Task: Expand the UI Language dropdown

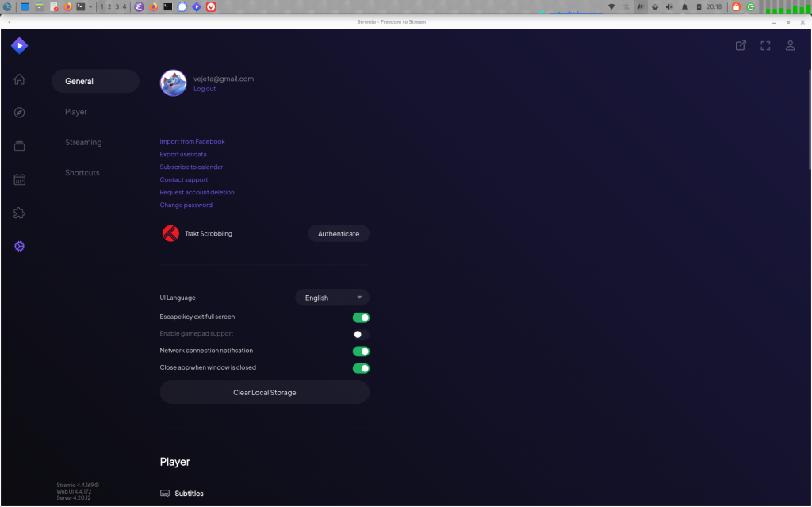Action: (332, 298)
